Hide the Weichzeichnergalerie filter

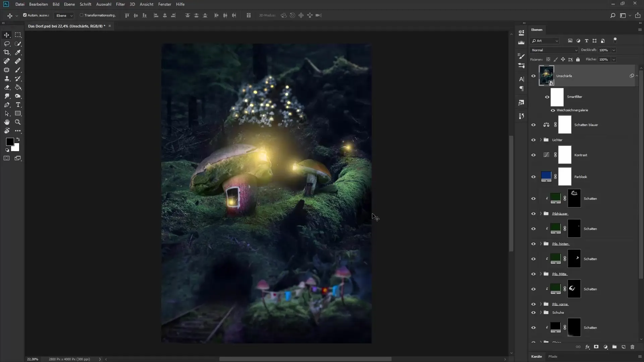point(553,110)
